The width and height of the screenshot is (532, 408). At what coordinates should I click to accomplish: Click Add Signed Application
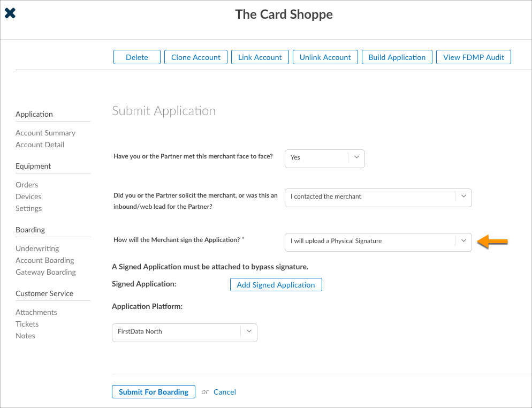pyautogui.click(x=276, y=285)
